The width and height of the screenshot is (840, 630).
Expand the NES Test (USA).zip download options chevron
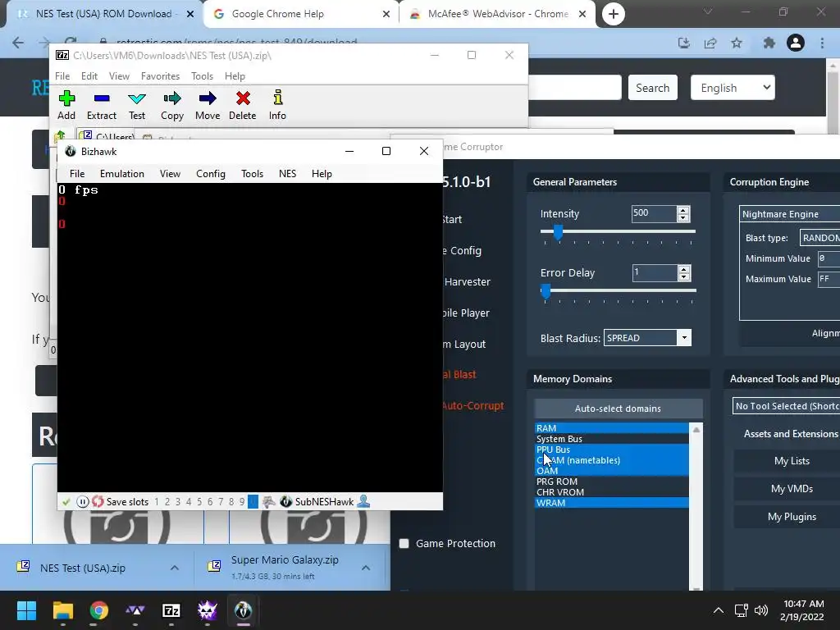[x=175, y=568]
